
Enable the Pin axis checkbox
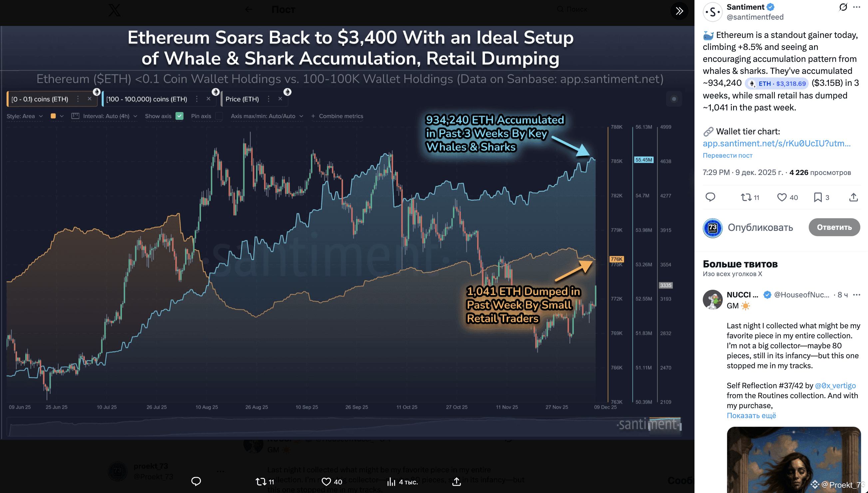[x=219, y=116]
